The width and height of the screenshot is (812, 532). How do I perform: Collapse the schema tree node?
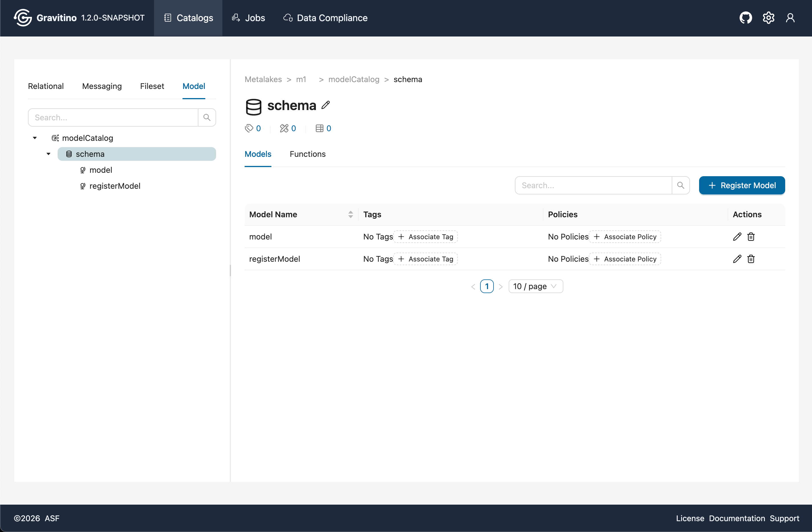coord(48,154)
